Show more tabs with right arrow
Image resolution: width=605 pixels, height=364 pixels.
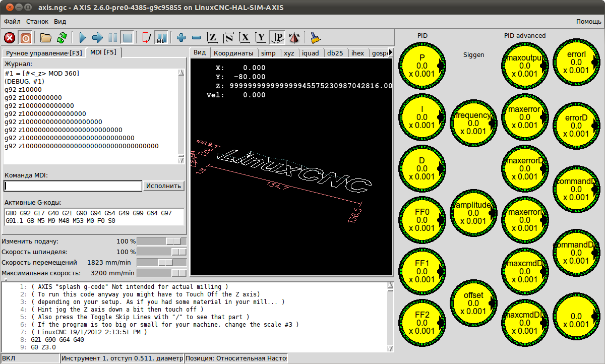pyautogui.click(x=390, y=53)
